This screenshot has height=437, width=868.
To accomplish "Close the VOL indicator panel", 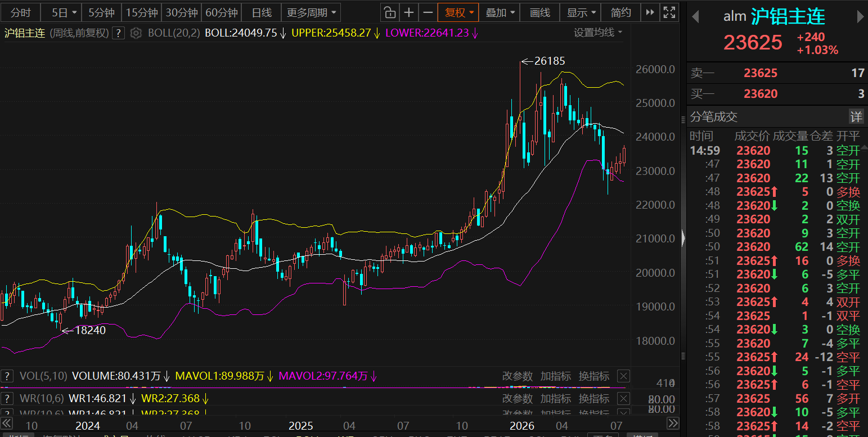I will 623,376.
